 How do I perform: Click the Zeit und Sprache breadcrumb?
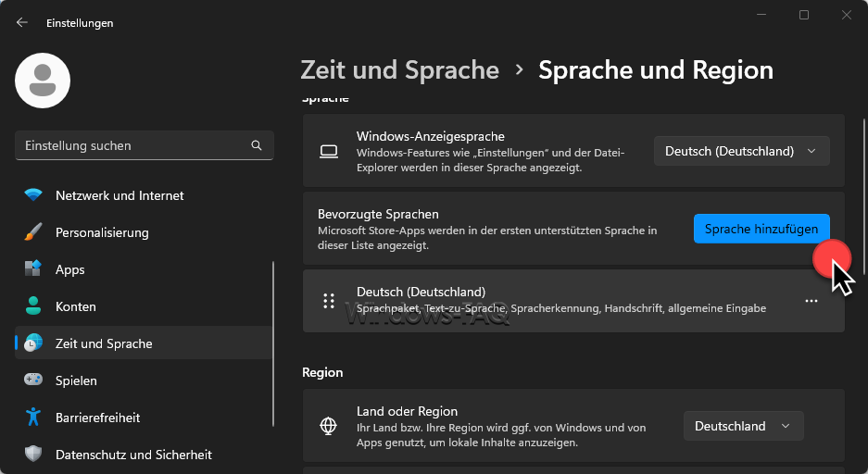click(399, 70)
